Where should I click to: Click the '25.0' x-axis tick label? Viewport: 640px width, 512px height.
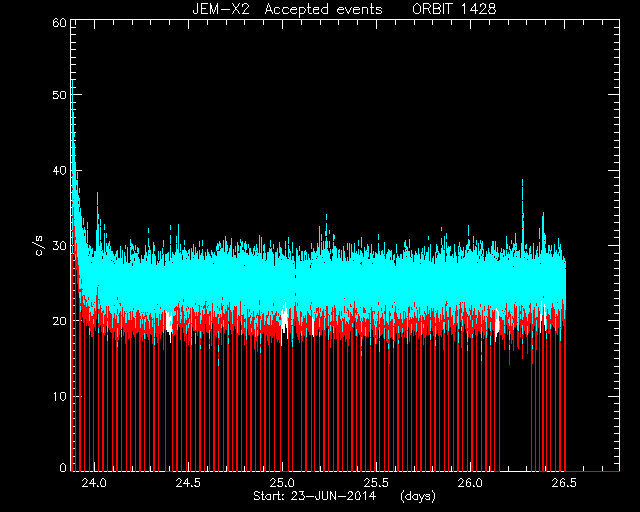(x=282, y=483)
